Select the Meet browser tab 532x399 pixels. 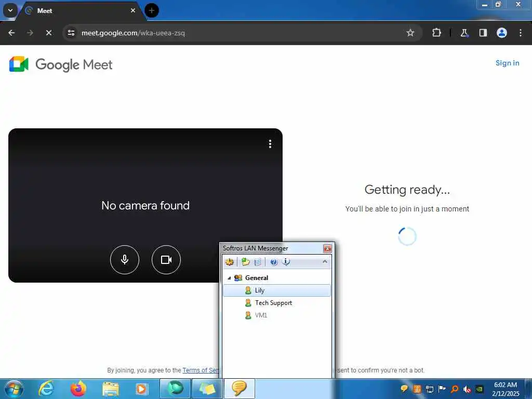click(79, 11)
